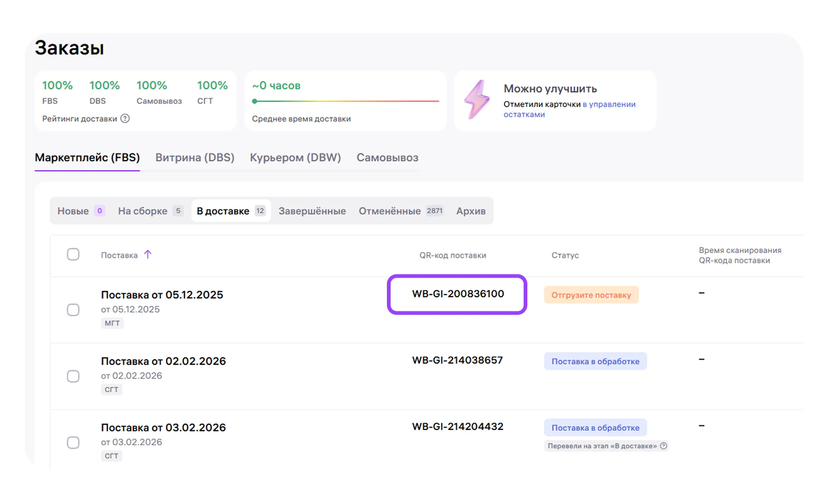Toggle the select-all checkbox in table header
This screenshot has height=504, width=828.
pos(73,254)
